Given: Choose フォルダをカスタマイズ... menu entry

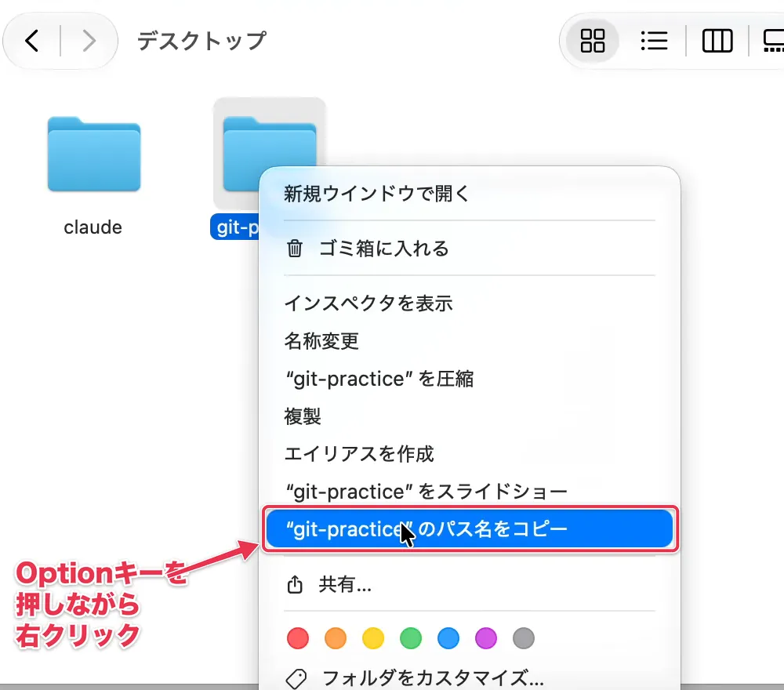Looking at the screenshot, I should click(x=470, y=678).
